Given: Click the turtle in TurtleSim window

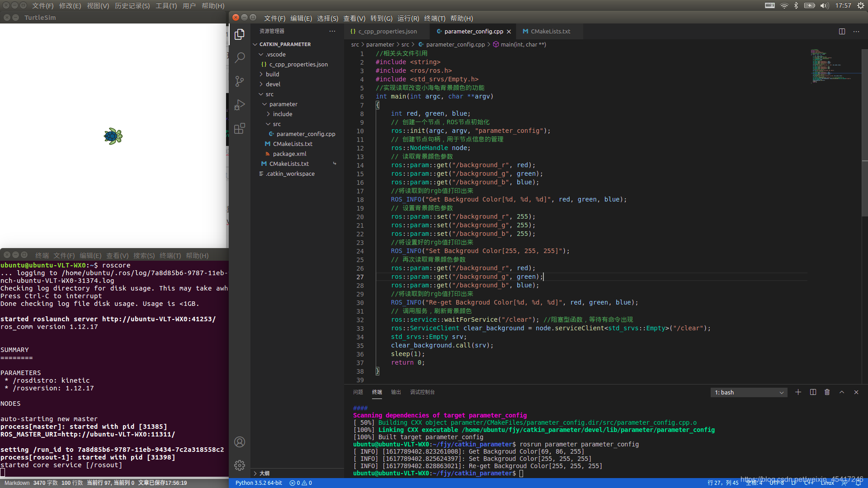Looking at the screenshot, I should [x=113, y=136].
